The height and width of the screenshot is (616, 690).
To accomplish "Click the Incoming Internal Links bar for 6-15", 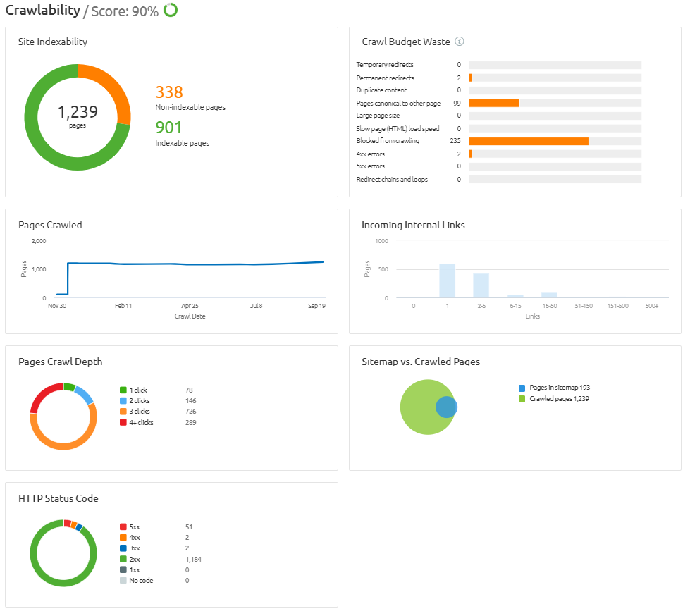I will coord(515,296).
